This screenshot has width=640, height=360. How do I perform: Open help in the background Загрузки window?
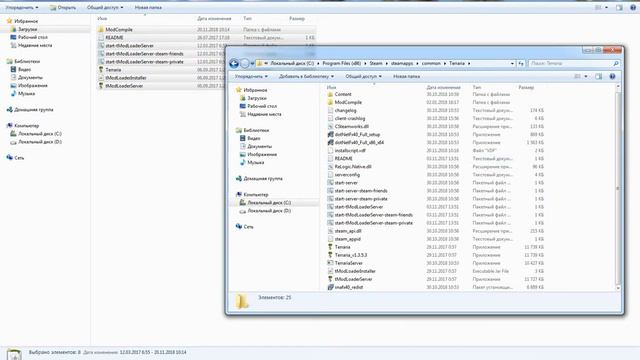633,7
